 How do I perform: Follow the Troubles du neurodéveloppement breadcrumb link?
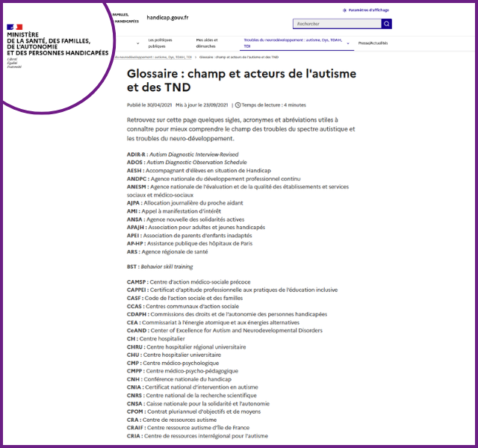click(x=153, y=57)
